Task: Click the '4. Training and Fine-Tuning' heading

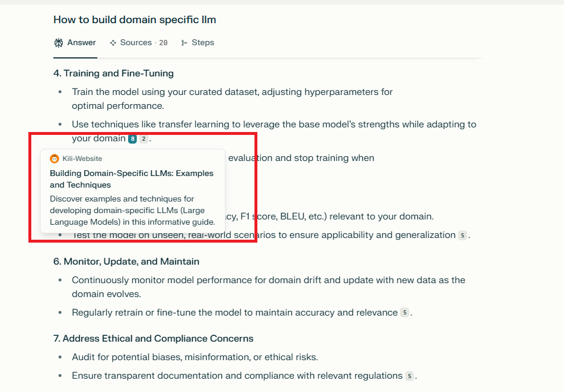Action: 114,74
